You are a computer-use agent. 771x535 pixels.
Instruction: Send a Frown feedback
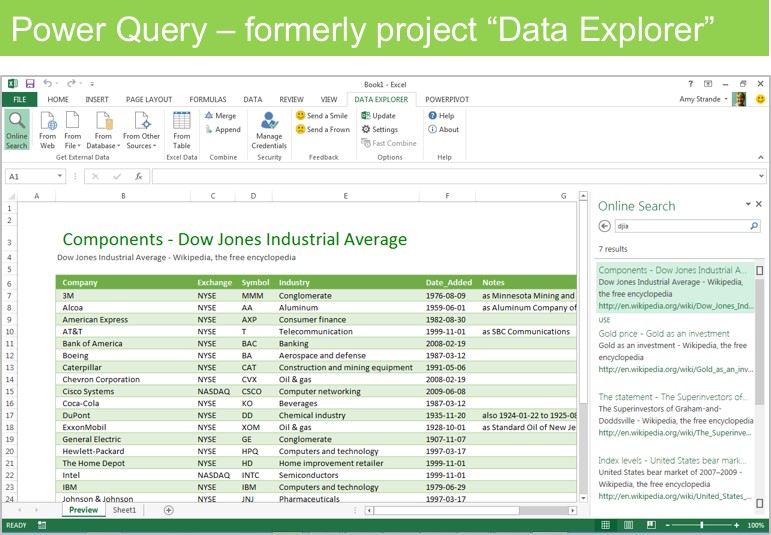tap(323, 129)
